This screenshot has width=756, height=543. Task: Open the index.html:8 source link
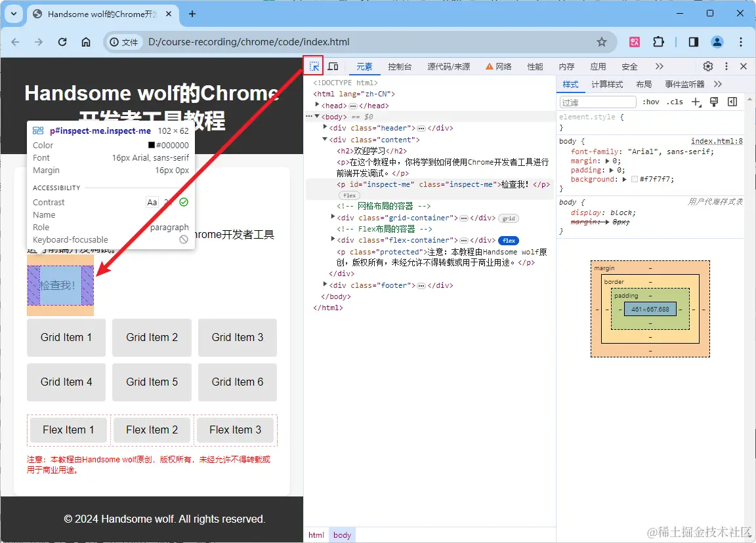[717, 141]
